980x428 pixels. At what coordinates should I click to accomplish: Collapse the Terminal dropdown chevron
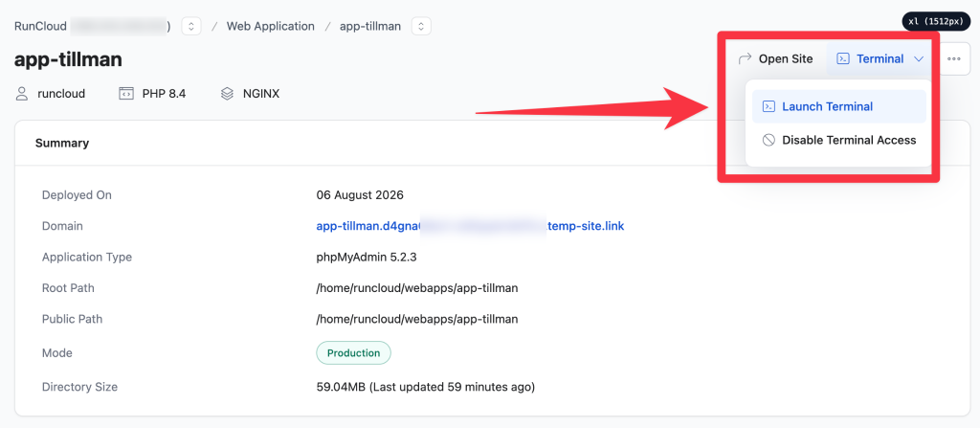click(919, 58)
